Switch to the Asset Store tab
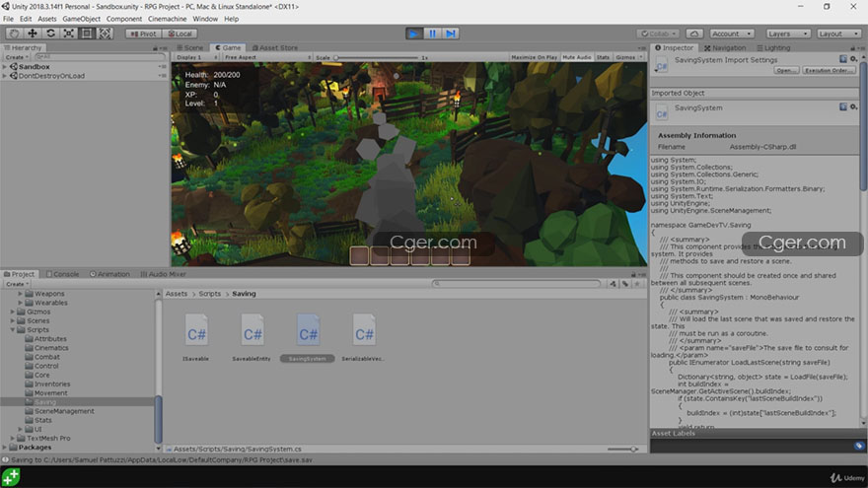 [274, 48]
